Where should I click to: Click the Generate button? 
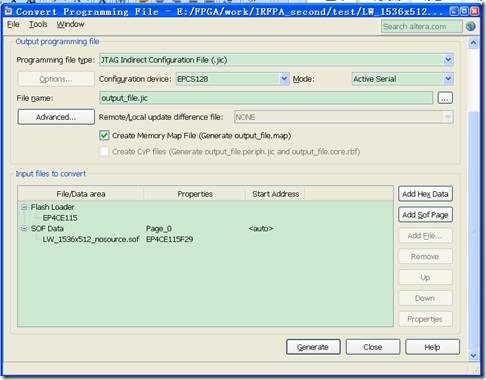313,347
